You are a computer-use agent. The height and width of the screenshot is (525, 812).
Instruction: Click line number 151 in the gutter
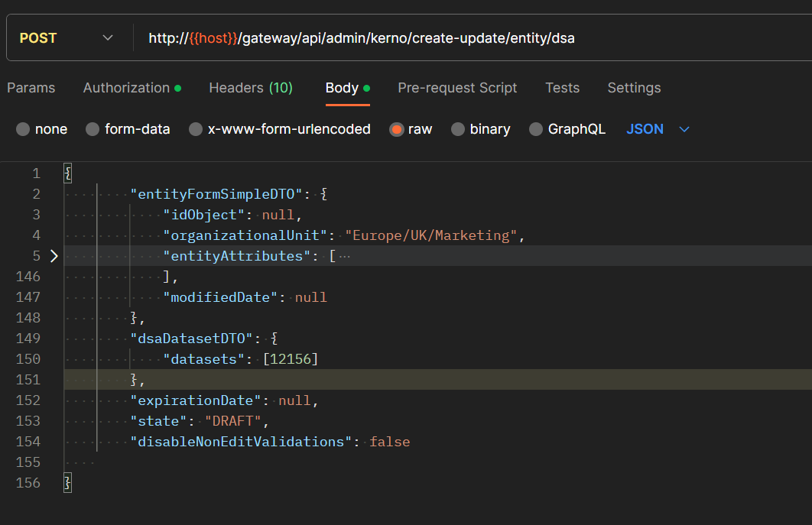28,380
